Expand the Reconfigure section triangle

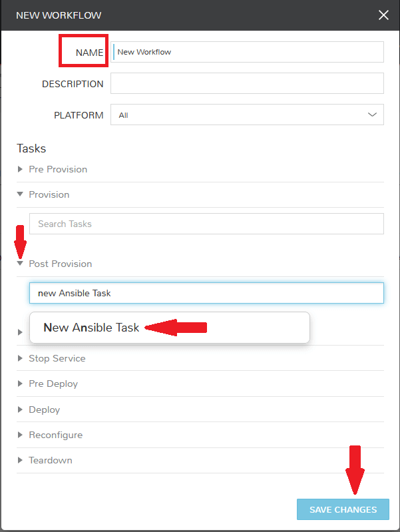(x=21, y=435)
